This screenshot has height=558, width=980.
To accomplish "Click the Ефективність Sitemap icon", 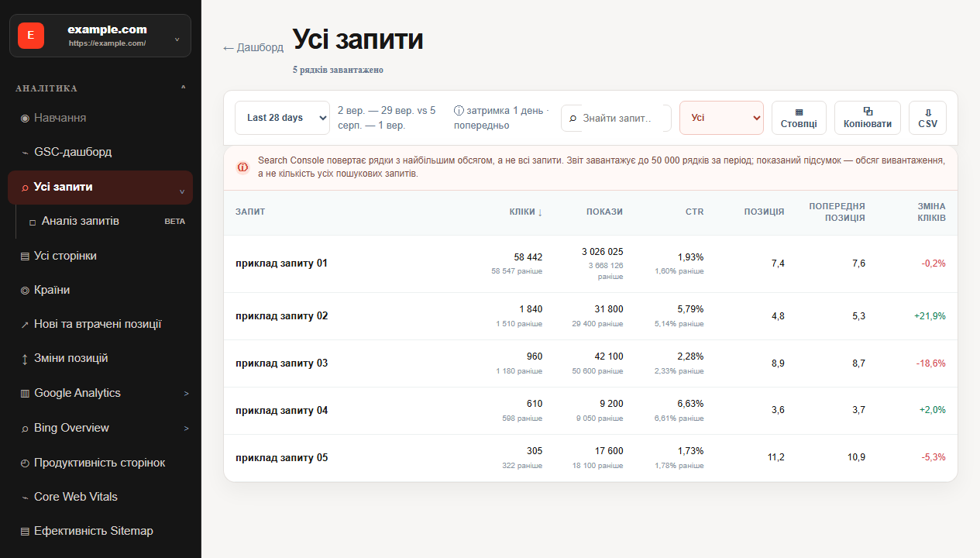I will point(25,532).
